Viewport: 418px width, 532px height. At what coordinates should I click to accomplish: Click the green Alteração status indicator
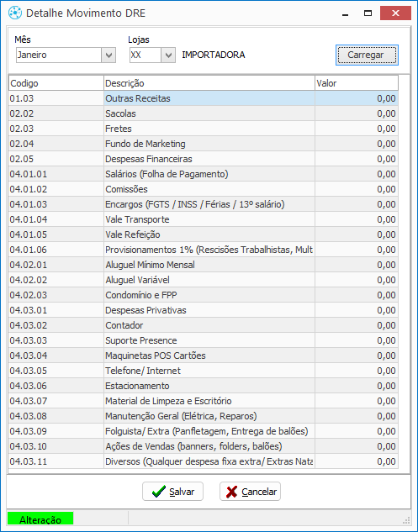[x=40, y=519]
